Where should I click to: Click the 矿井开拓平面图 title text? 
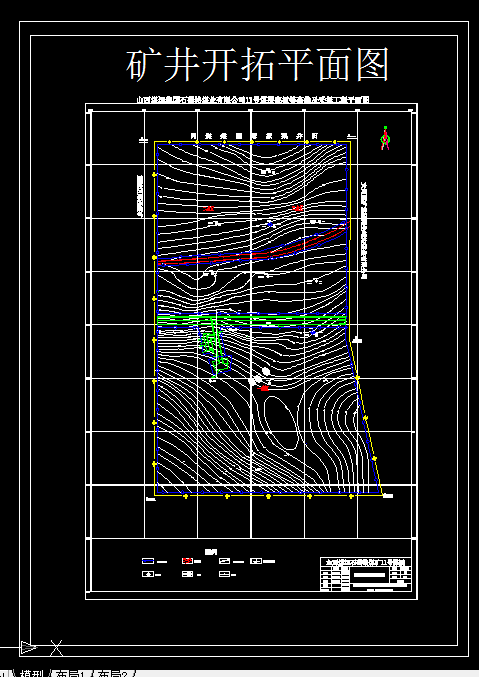point(258,65)
